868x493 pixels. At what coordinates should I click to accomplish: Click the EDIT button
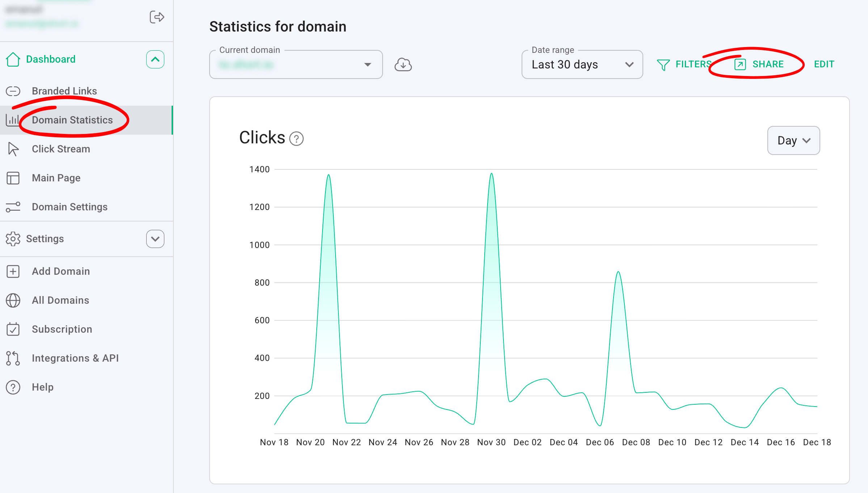[824, 64]
